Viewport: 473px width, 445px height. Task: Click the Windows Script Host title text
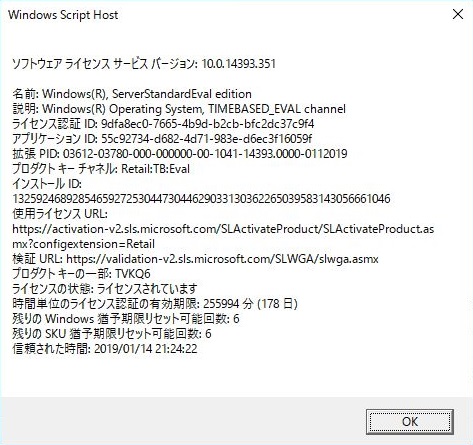(63, 15)
